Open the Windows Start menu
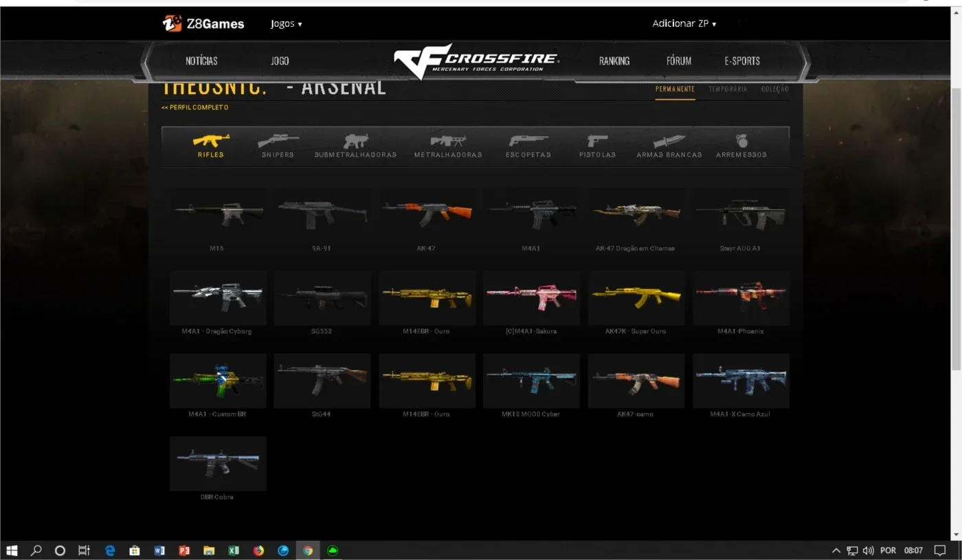962x560 pixels. pyautogui.click(x=12, y=550)
